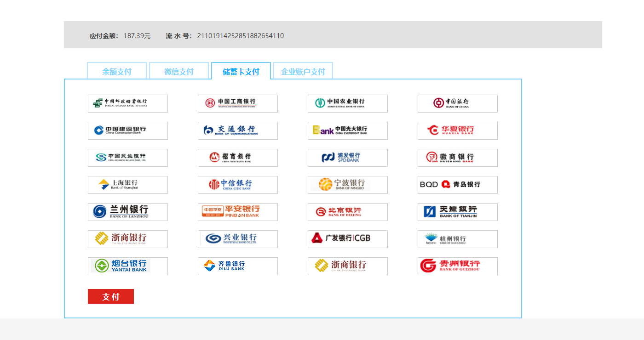Choose the SPD Bank (浦发银行) option

click(347, 158)
